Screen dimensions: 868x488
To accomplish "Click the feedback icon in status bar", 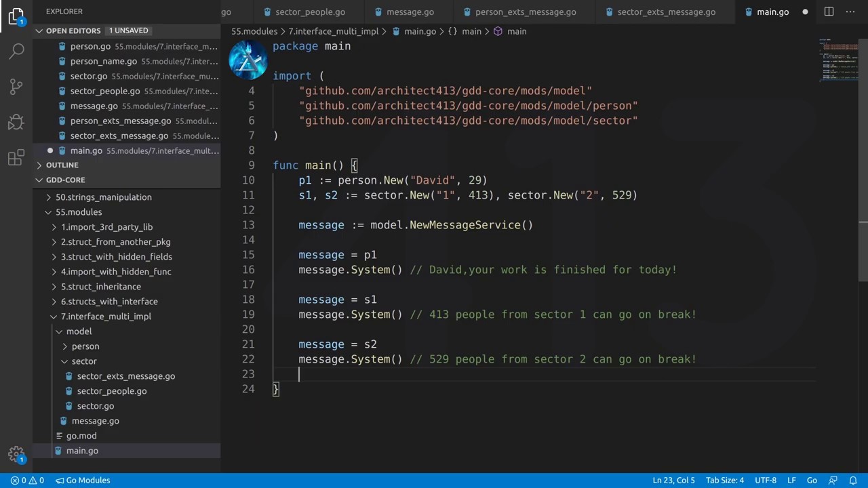I will [834, 480].
